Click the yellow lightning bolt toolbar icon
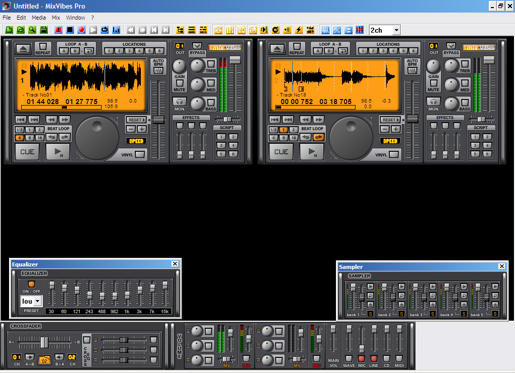Screen dimensions: 515x373 click(299, 30)
